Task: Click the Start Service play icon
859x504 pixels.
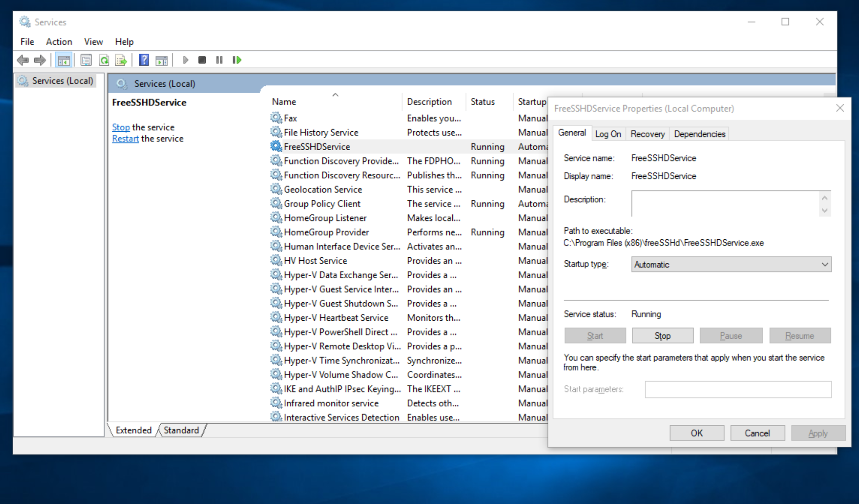Action: [185, 60]
